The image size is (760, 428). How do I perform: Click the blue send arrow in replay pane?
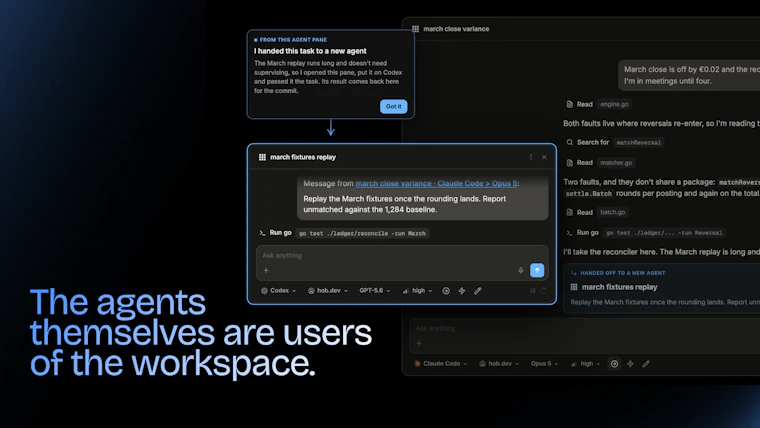coord(537,270)
